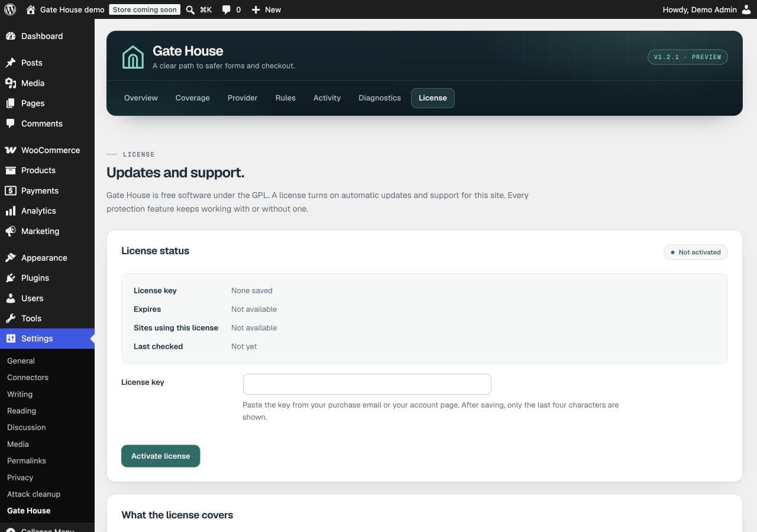Click the Pages icon in sidebar

click(11, 103)
